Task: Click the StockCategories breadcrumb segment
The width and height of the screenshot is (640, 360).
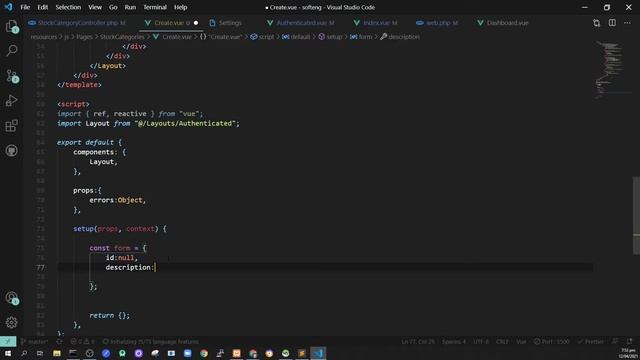Action: [122, 37]
